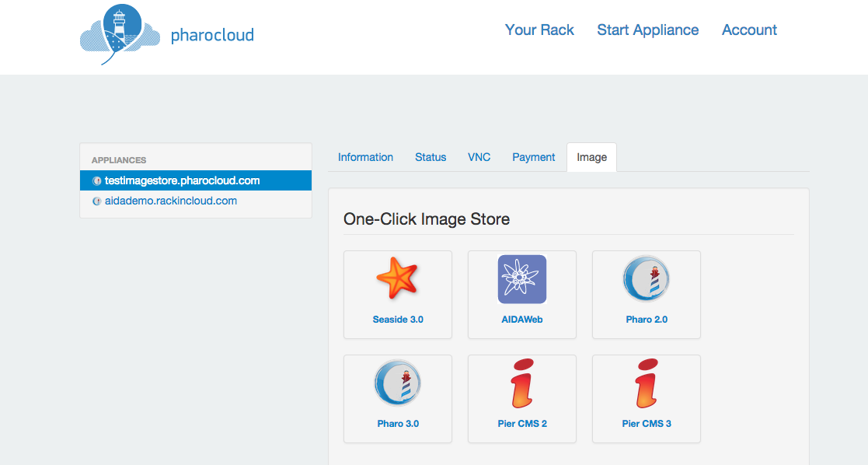Switch to the Information tab
868x465 pixels.
(x=365, y=157)
